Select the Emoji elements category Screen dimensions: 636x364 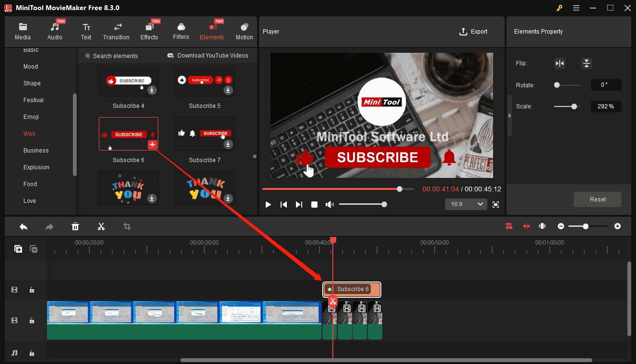coord(31,117)
